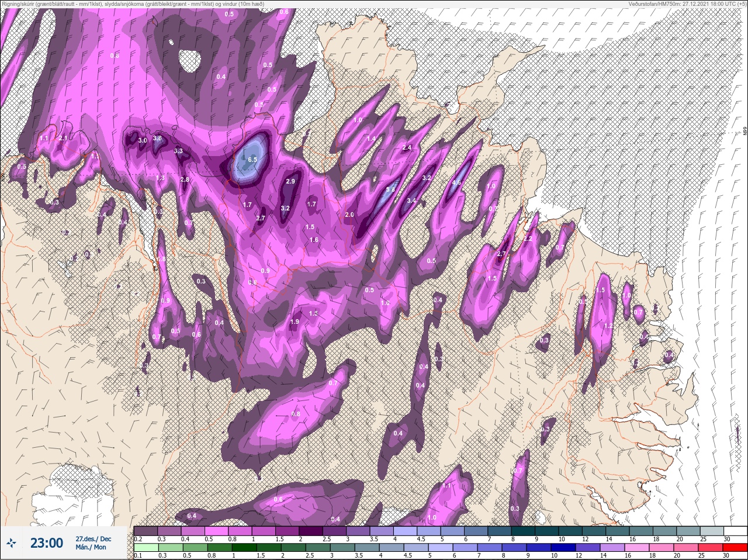Pick the upper legend swatch between 2 and 2.5
748x560 pixels.
pos(310,530)
